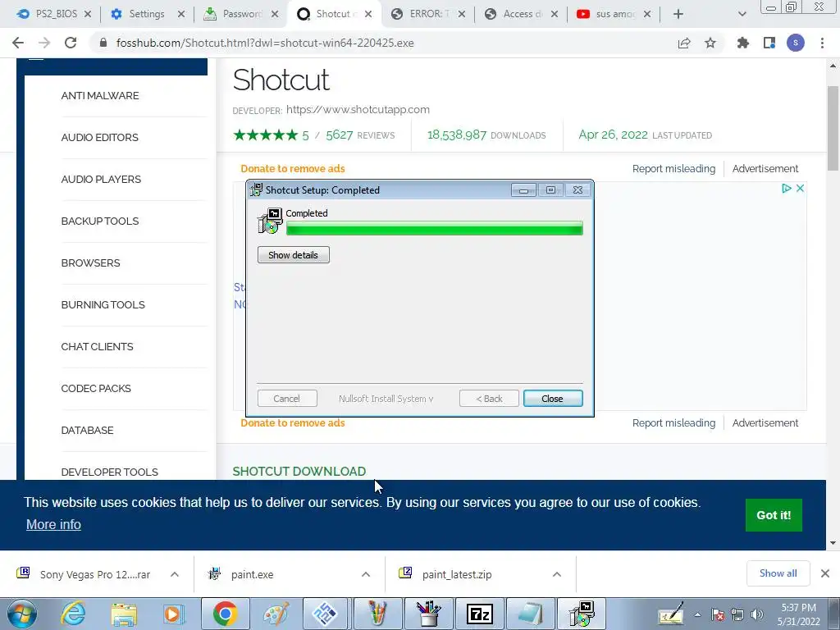Image resolution: width=840 pixels, height=630 pixels.
Task: Open the BROWSERS category
Action: coord(90,263)
